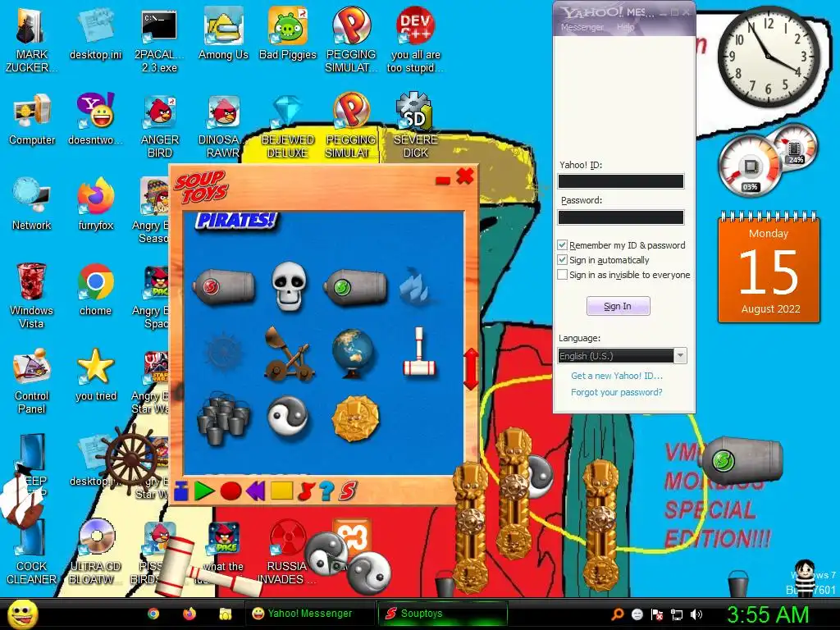Open the smiley Start button
This screenshot has height=630, width=840.
[22, 614]
